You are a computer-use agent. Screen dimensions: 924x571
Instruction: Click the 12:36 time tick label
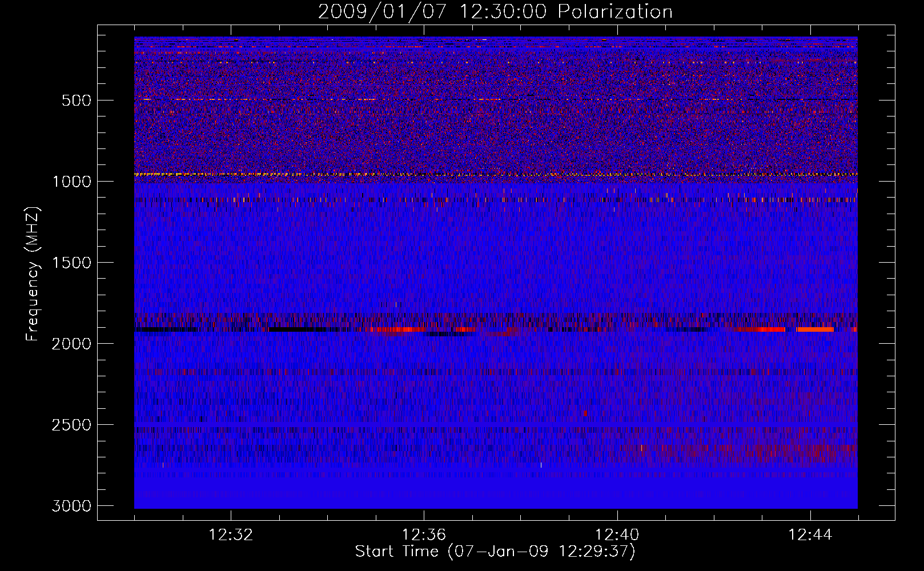pos(424,535)
